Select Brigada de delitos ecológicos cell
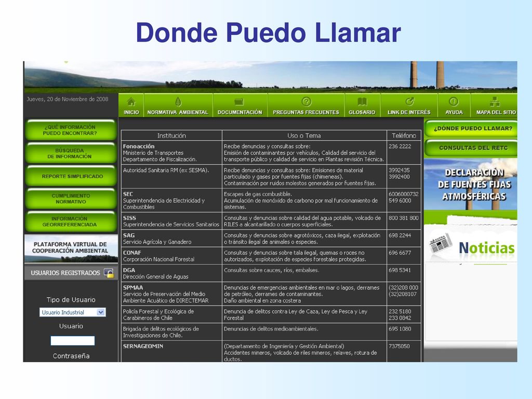The image size is (532, 399). pos(171,332)
